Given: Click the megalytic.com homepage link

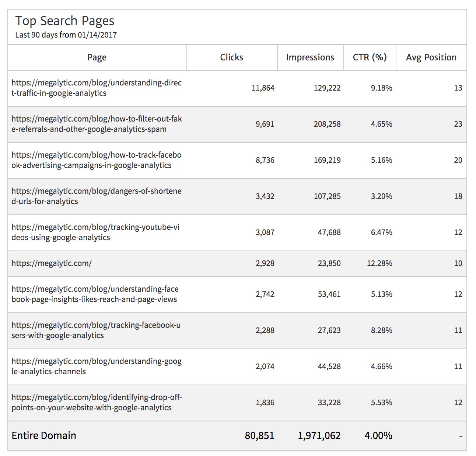Looking at the screenshot, I should tap(52, 263).
